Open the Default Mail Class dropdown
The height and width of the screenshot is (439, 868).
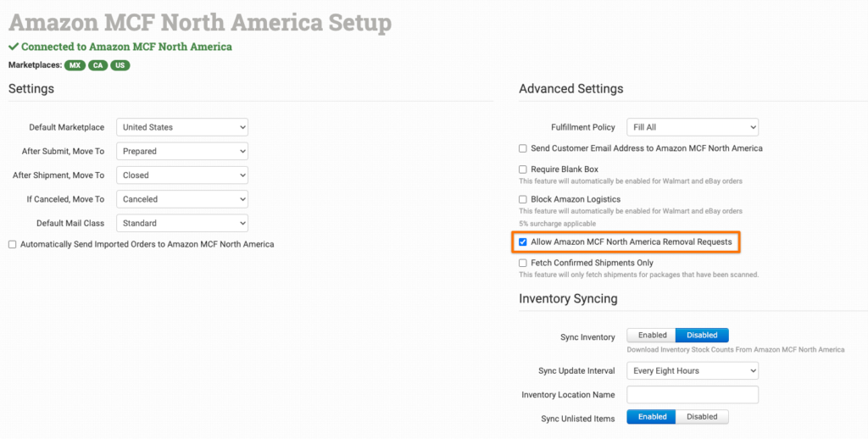[x=181, y=224]
